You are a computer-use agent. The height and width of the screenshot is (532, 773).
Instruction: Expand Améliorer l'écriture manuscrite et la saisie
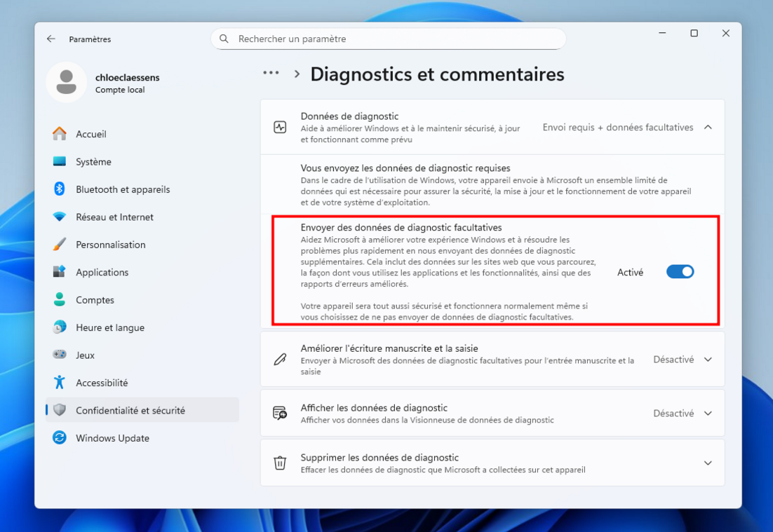708,360
